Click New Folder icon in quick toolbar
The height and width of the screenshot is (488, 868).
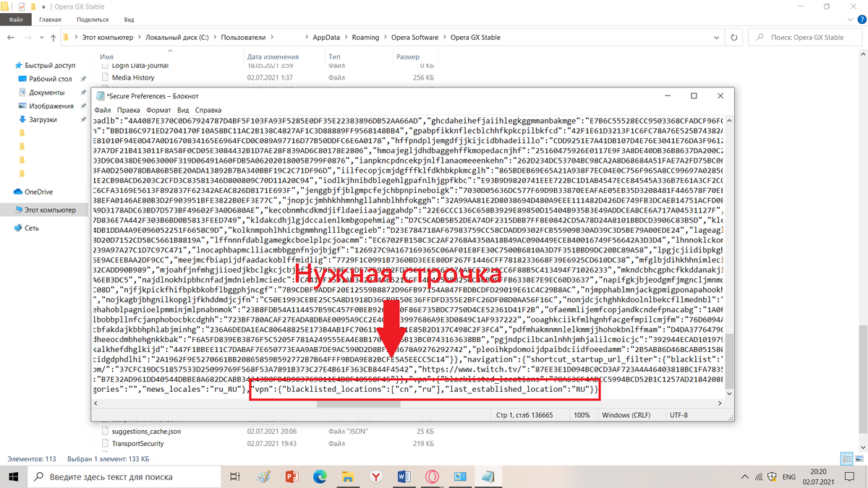[x=33, y=7]
